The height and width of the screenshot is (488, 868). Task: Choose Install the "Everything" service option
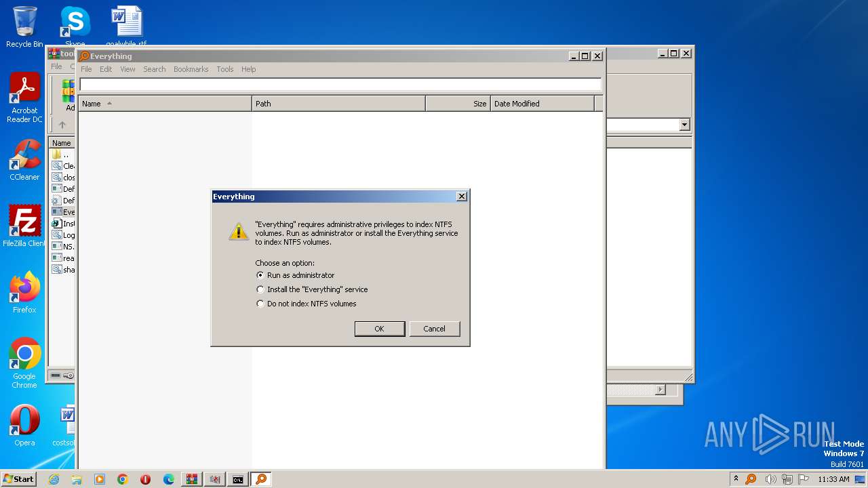click(x=311, y=289)
